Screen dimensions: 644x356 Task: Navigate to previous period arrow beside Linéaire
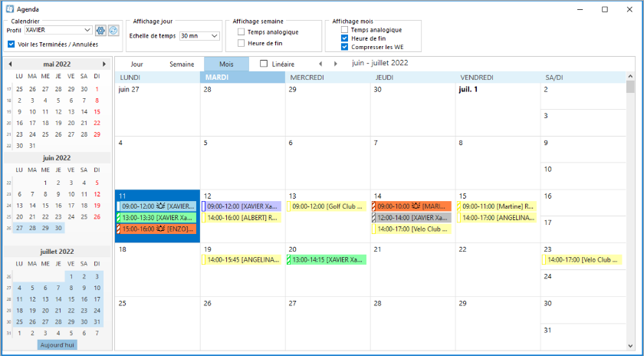click(320, 64)
